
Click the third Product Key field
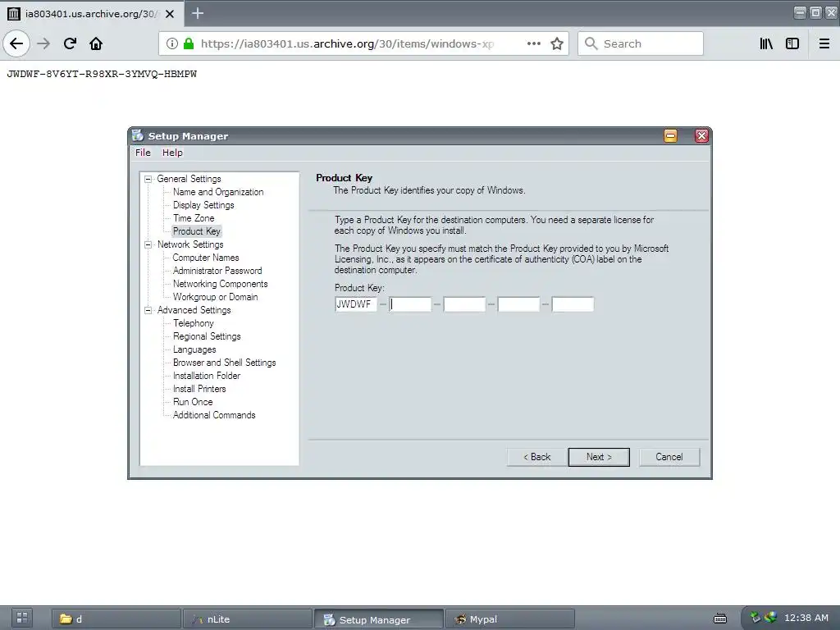click(464, 304)
